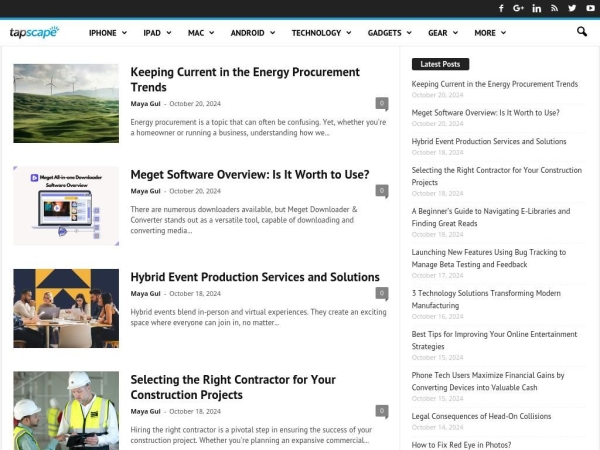Click comment count on Selecting Contractor article
The height and width of the screenshot is (450, 600).
pyautogui.click(x=382, y=411)
